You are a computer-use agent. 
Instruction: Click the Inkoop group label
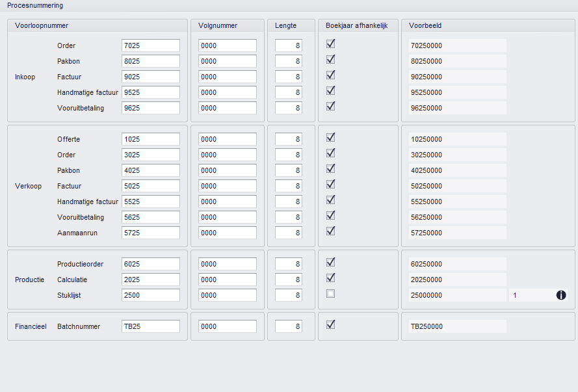(25, 77)
